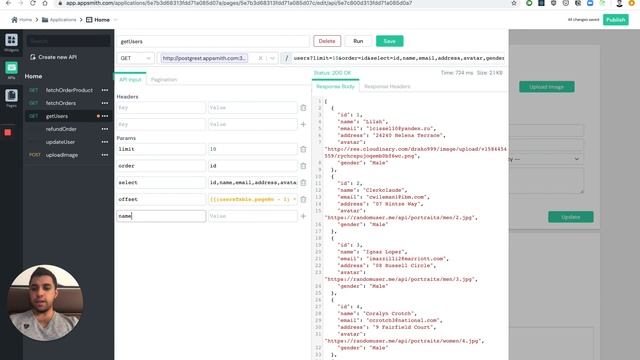Open options menu for refundOrder
Image resolution: width=640 pixels, height=360 pixels.
105,129
